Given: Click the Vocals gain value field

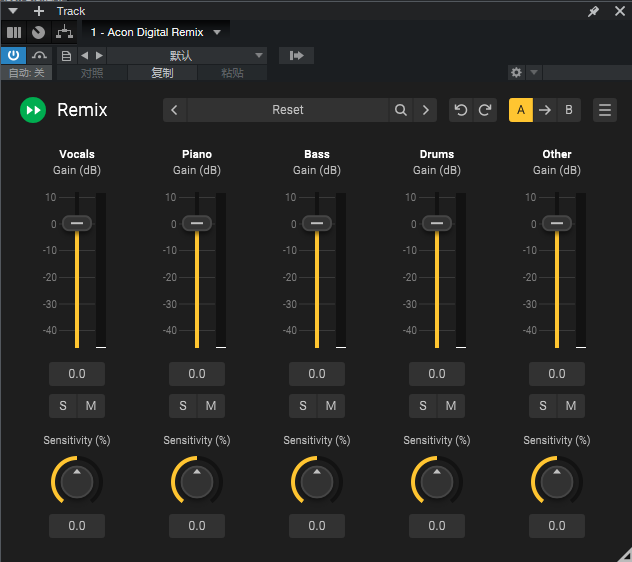Looking at the screenshot, I should click(77, 374).
